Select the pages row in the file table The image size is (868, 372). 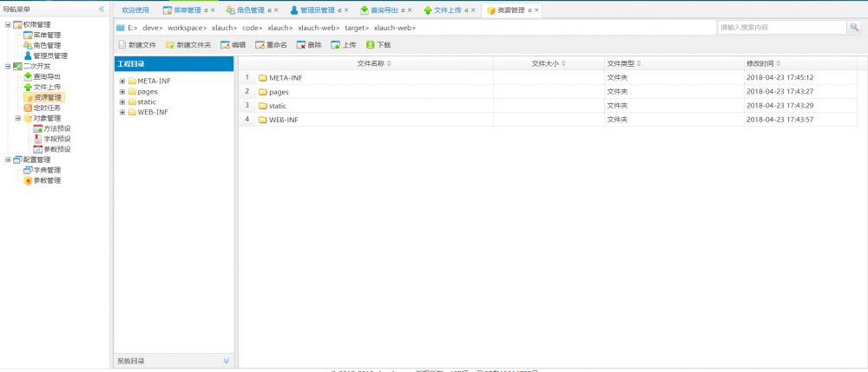point(548,92)
